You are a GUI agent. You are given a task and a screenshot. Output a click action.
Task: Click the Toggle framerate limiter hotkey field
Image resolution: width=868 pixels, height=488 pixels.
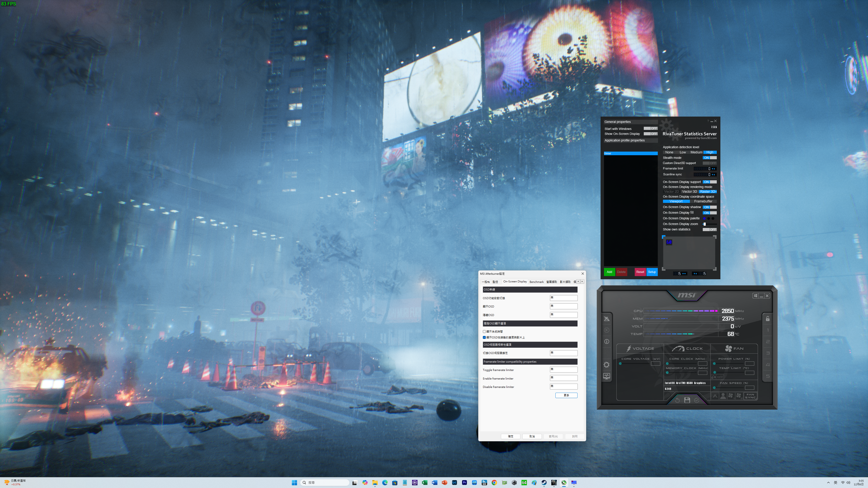pos(563,370)
